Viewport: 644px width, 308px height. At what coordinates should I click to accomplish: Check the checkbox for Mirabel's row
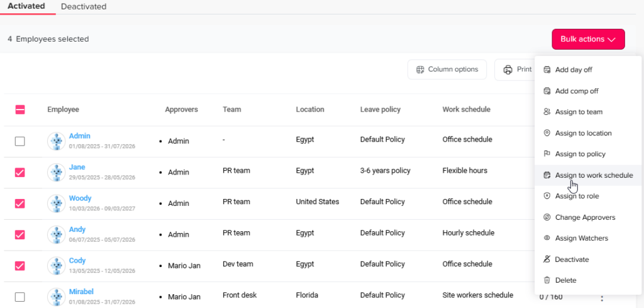pos(19,297)
